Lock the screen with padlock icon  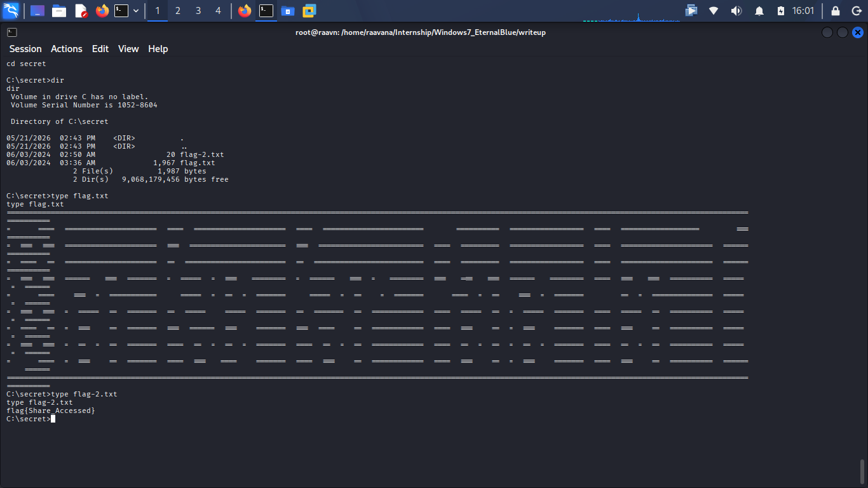pyautogui.click(x=836, y=11)
